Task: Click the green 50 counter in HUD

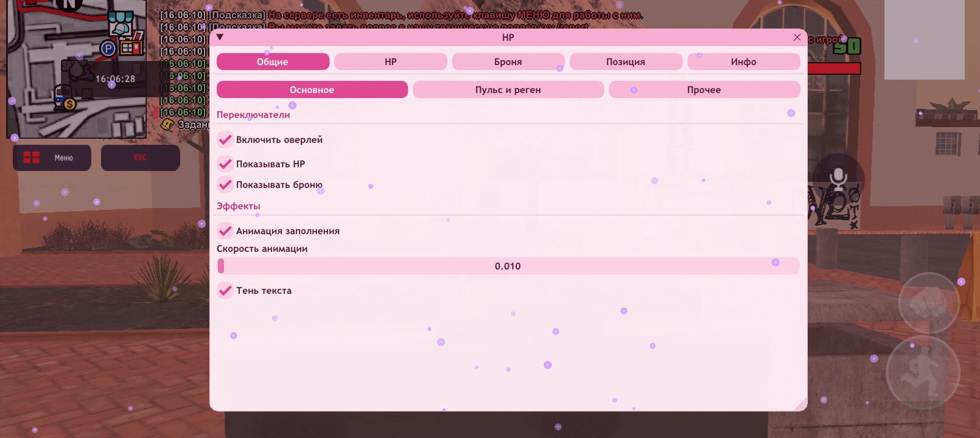Action: coord(847,46)
